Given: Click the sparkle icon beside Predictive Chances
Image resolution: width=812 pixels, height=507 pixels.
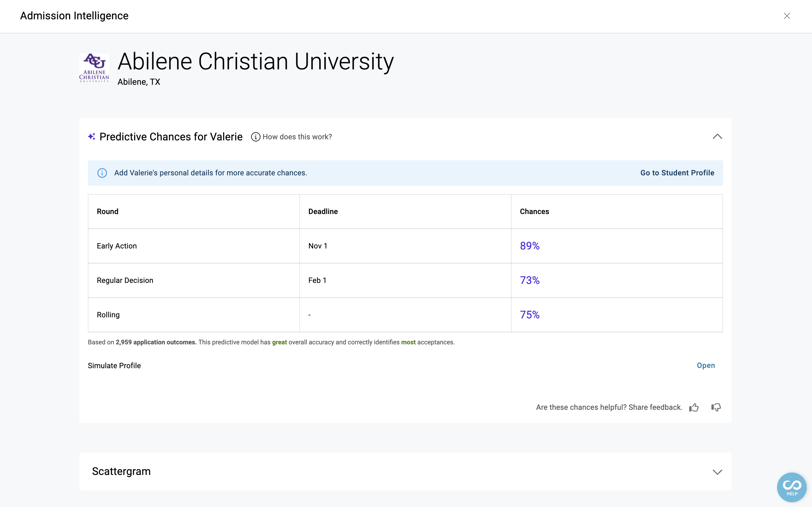Looking at the screenshot, I should pyautogui.click(x=92, y=137).
